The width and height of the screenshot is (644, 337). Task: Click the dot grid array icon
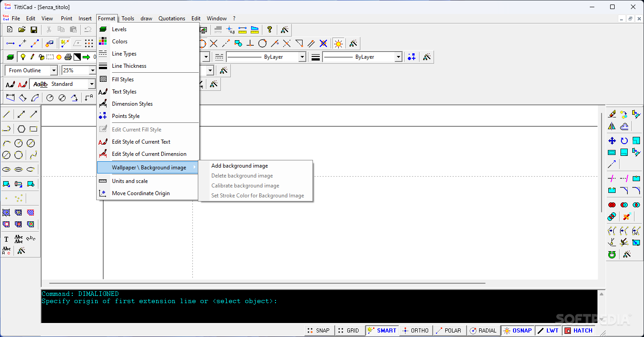(x=89, y=43)
